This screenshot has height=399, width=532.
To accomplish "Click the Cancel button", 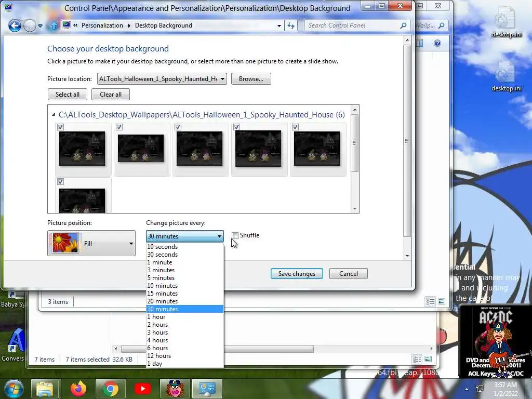I will (x=349, y=274).
